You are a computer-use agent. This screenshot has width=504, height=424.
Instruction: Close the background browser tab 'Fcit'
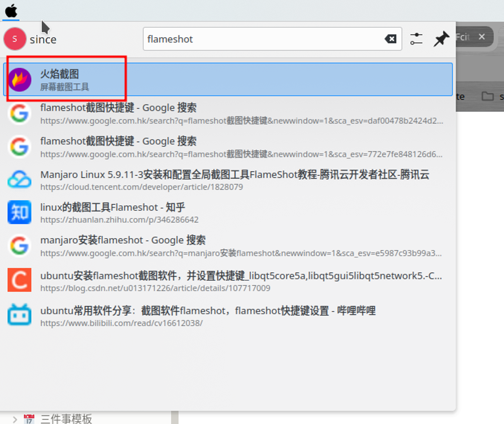click(x=482, y=37)
